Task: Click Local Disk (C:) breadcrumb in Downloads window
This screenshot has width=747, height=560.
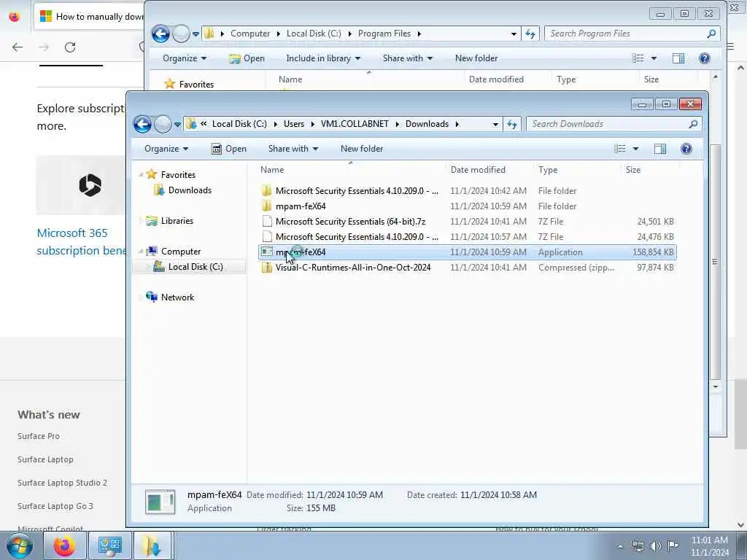Action: tap(239, 124)
